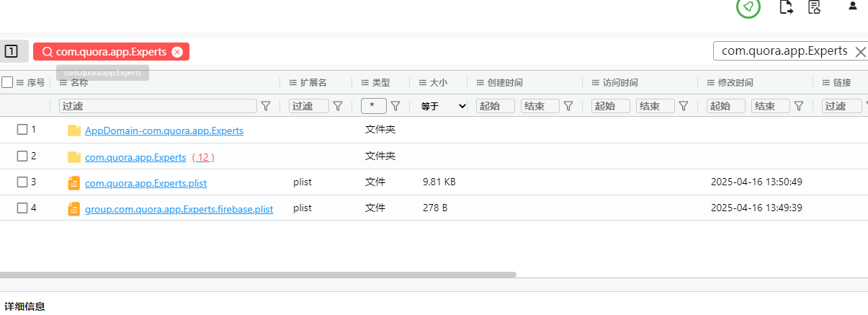
Task: Click the 创建时间 起始 date field
Action: pyautogui.click(x=496, y=106)
